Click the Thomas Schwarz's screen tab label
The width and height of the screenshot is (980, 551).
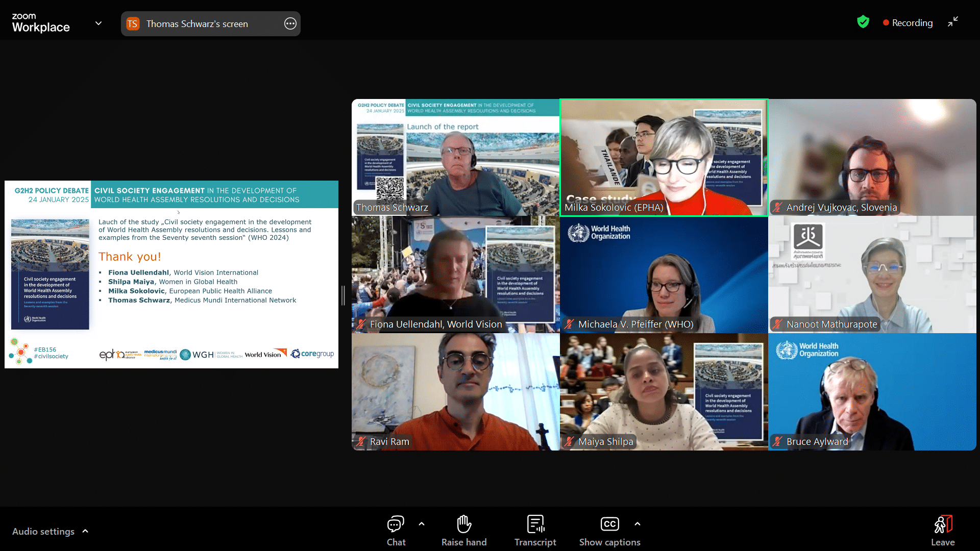(197, 24)
